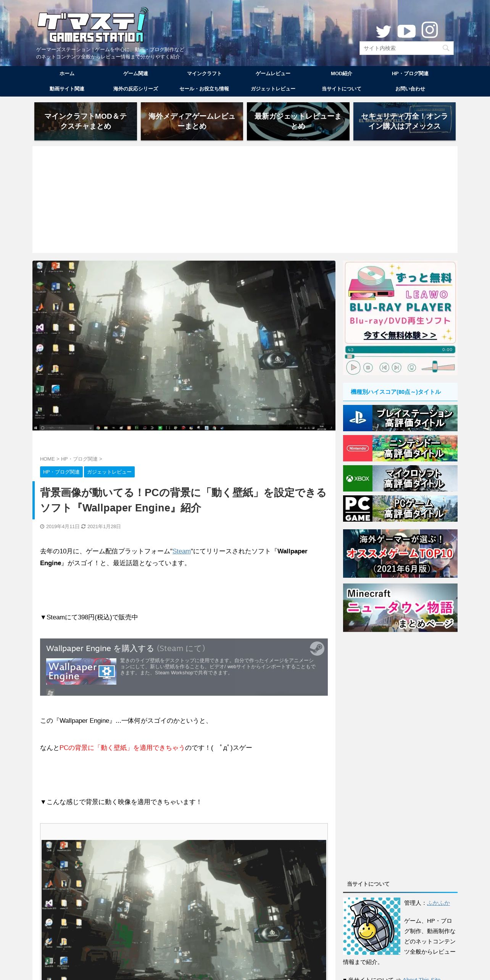Click the circular icon after next in Leawo ad

[x=412, y=367]
